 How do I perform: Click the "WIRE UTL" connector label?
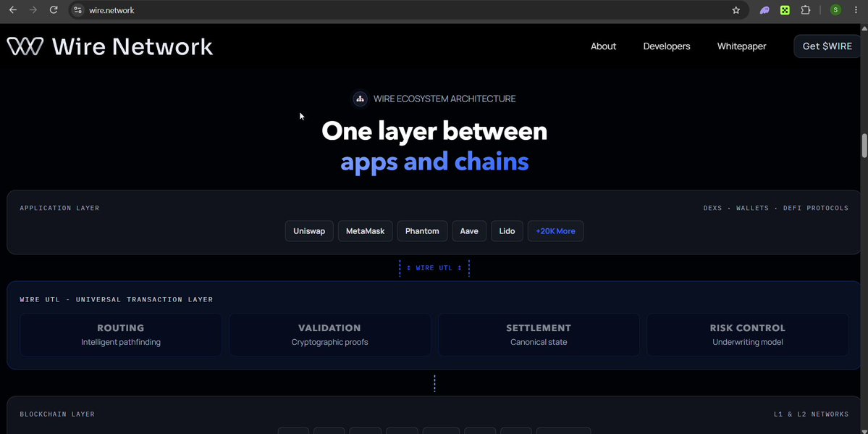point(434,268)
